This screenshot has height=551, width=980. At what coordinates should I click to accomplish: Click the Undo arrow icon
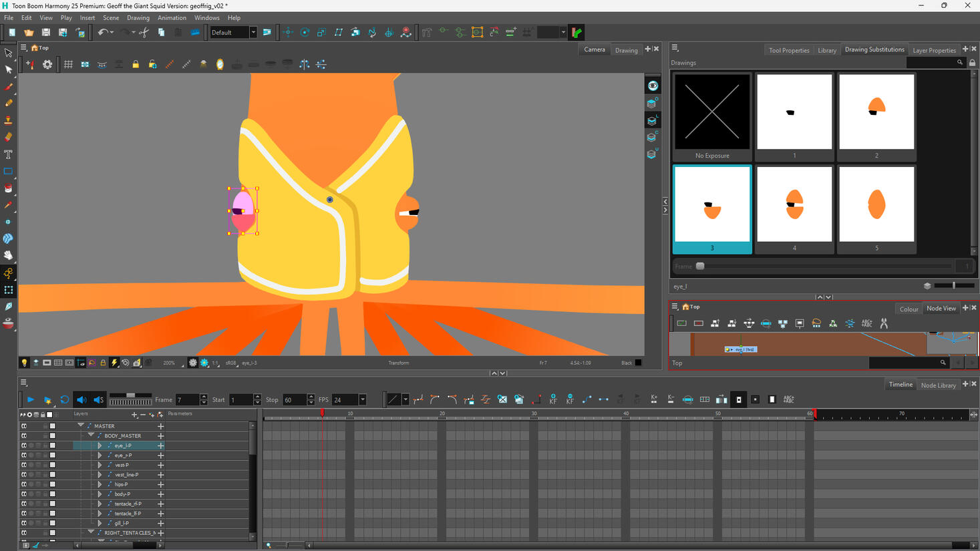[x=102, y=32]
